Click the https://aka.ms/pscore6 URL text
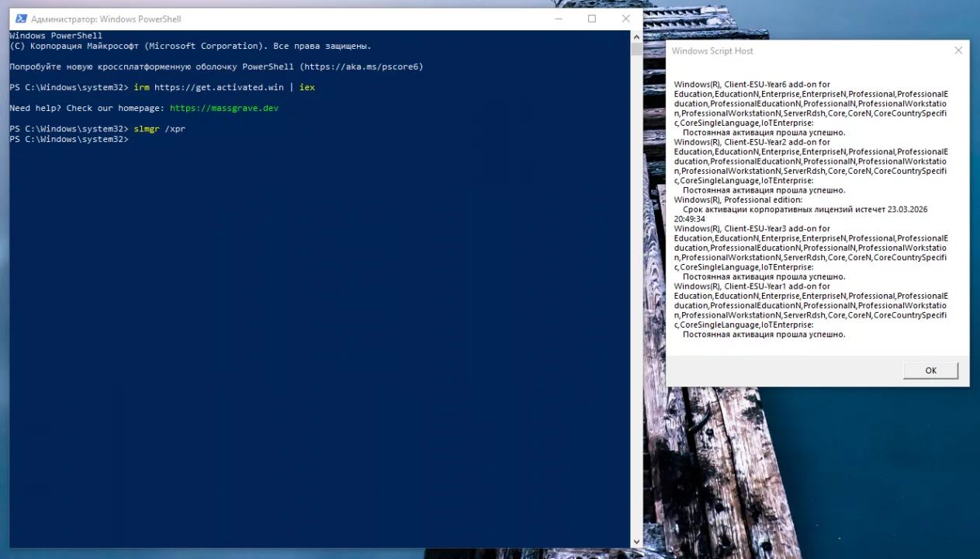 (362, 67)
